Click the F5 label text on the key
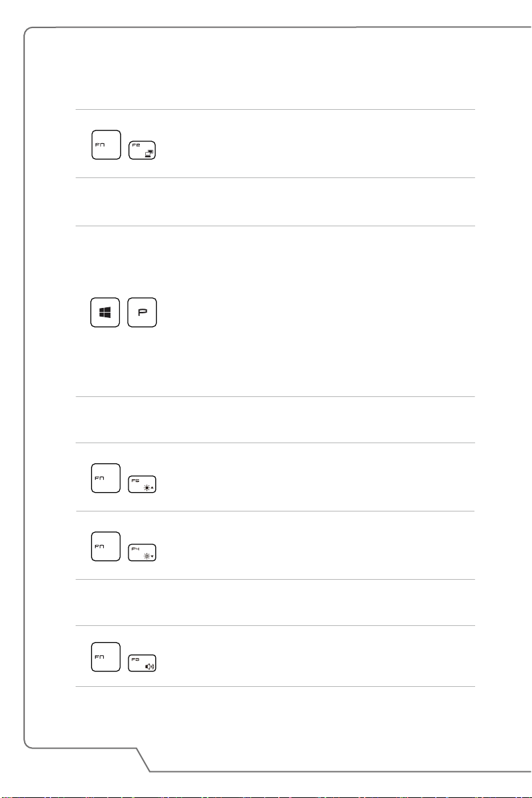532x798 pixels. click(135, 480)
